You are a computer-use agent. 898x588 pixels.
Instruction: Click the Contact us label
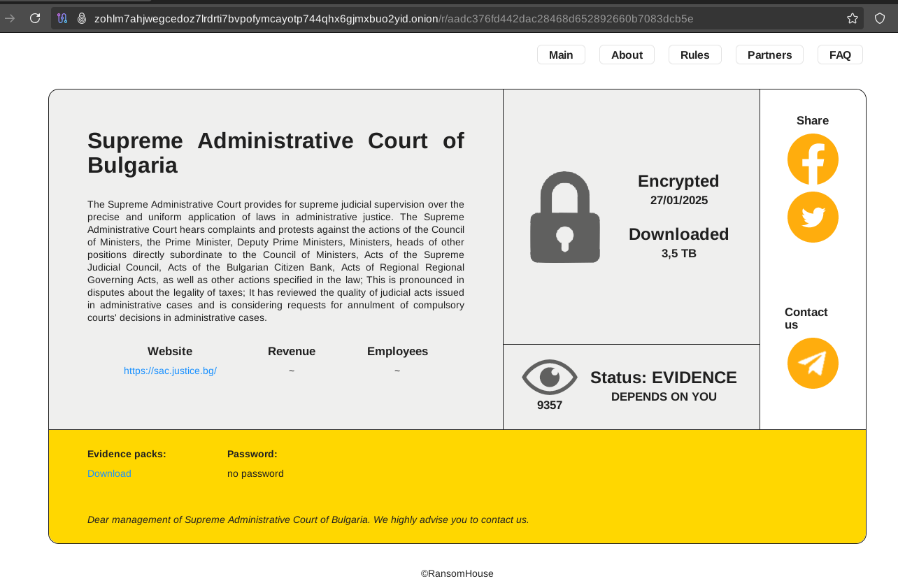(x=806, y=318)
